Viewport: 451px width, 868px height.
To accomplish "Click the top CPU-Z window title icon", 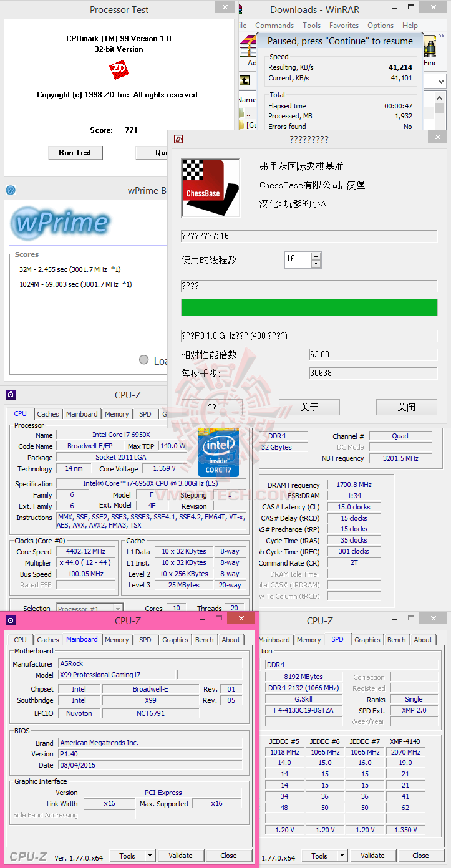I will pyautogui.click(x=11, y=395).
